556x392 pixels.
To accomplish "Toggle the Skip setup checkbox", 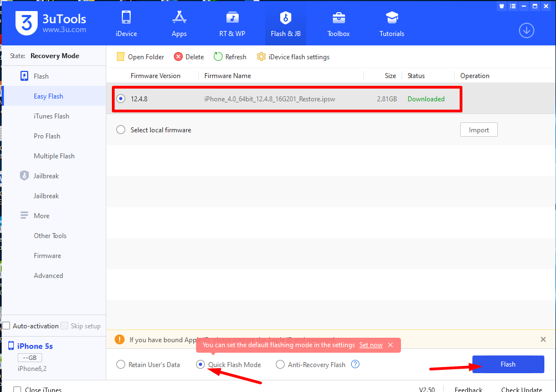I will [64, 326].
